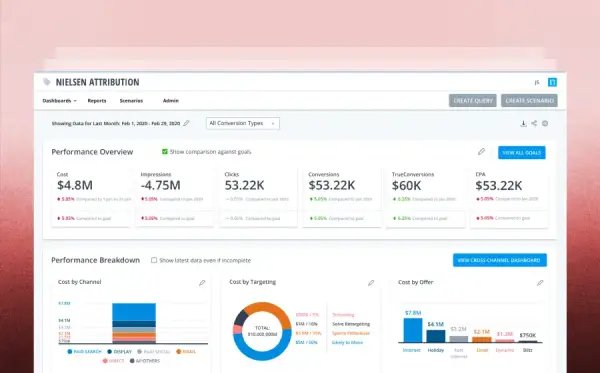Select the CPA metric card
Screen dimensions: 600x373
(509, 197)
